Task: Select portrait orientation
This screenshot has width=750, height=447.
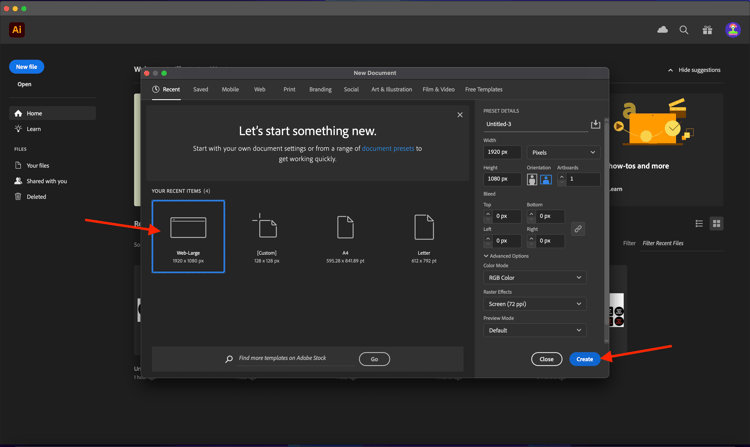Action: pos(532,180)
